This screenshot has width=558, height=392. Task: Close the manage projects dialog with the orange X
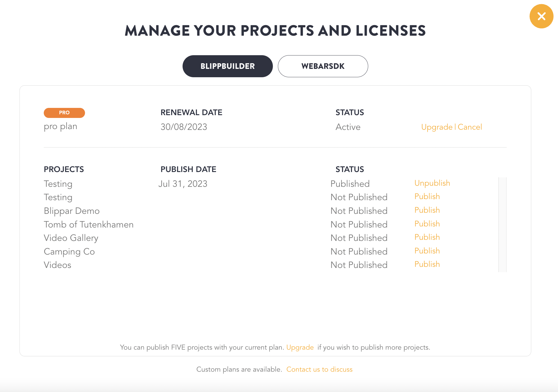(x=541, y=16)
